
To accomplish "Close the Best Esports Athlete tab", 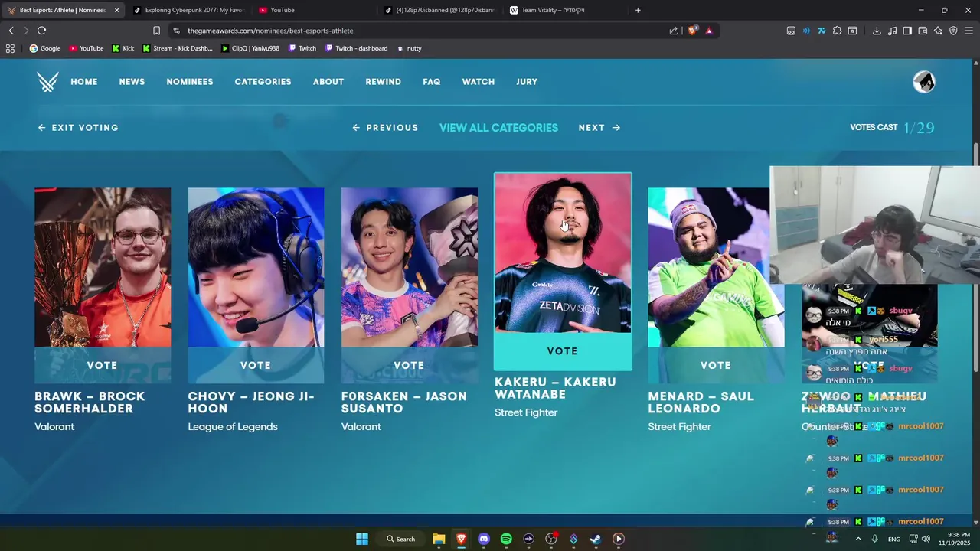I will pyautogui.click(x=116, y=10).
